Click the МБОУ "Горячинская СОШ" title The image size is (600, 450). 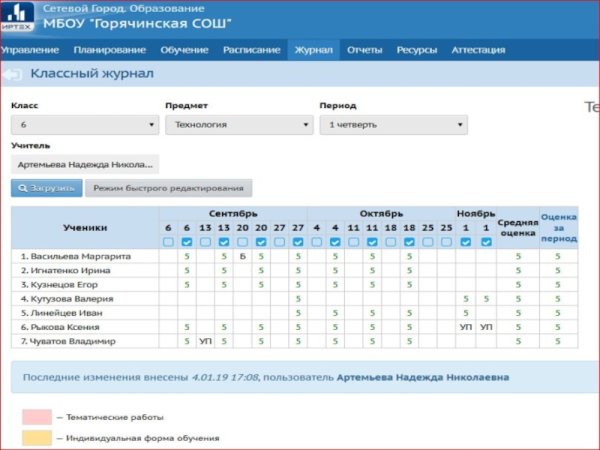(x=137, y=24)
